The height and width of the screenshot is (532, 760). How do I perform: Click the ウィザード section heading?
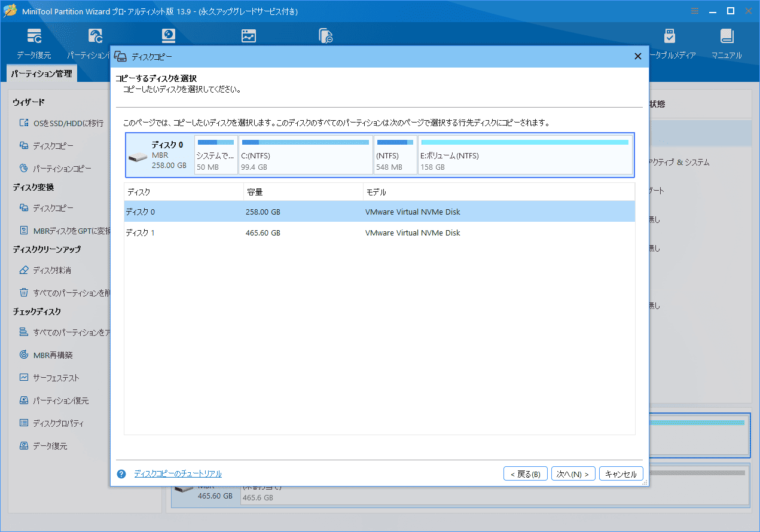click(x=29, y=103)
